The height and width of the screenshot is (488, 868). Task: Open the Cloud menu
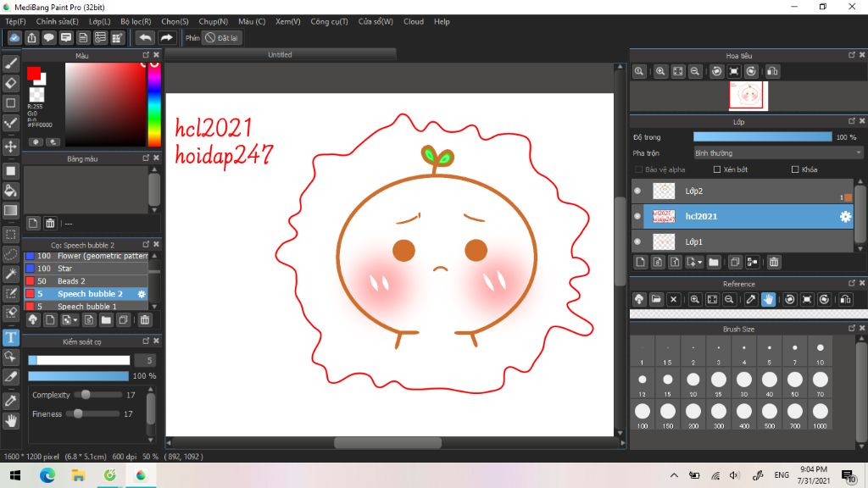pos(414,21)
